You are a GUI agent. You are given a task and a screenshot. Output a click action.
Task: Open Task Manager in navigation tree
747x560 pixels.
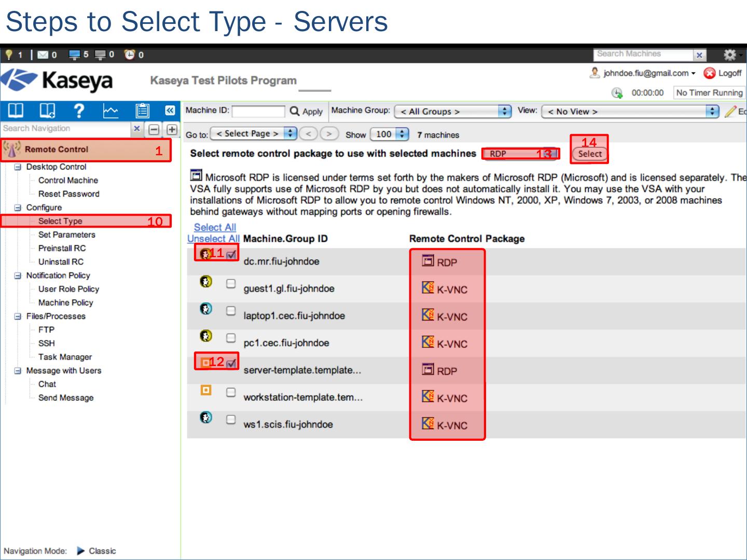[65, 357]
